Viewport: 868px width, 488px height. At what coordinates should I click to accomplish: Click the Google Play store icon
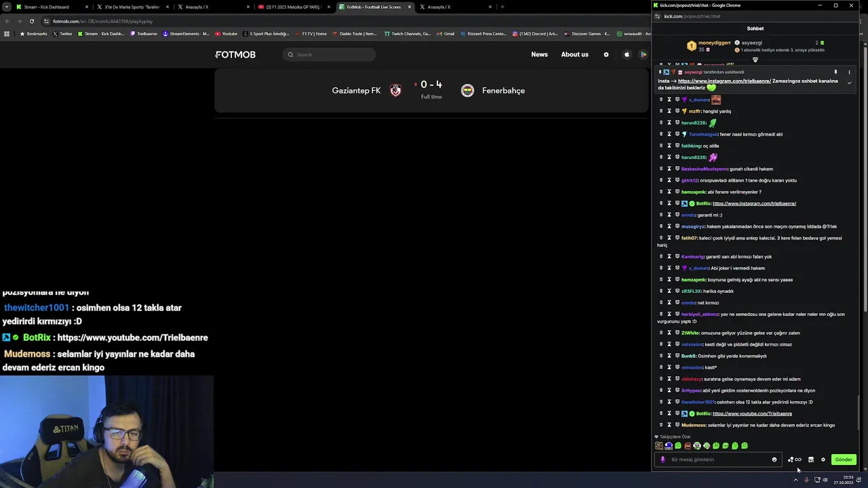point(644,55)
